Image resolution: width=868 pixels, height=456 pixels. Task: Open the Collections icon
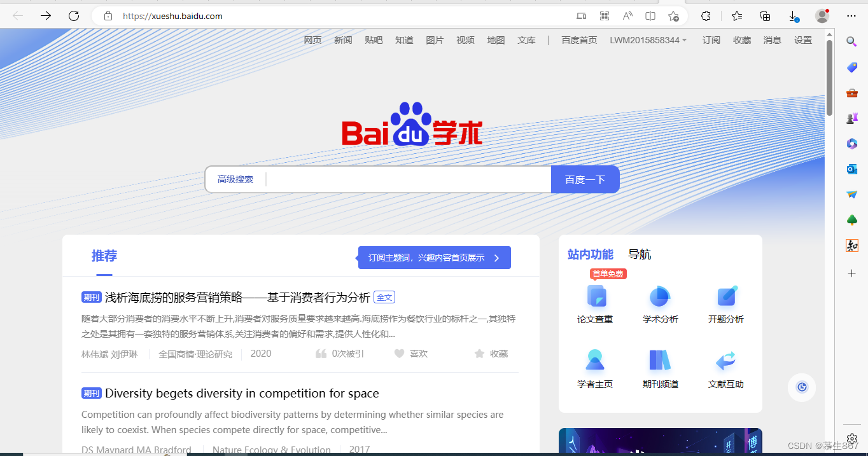(766, 16)
